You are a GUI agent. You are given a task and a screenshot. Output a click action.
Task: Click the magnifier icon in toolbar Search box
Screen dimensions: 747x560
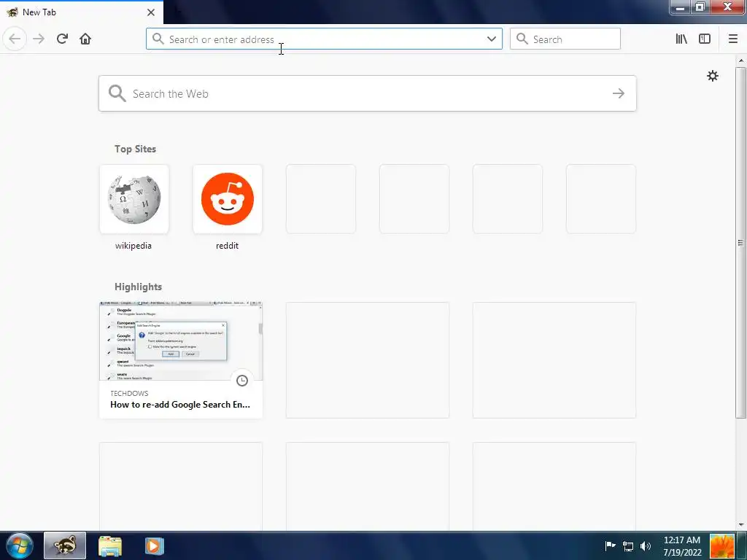(x=522, y=39)
